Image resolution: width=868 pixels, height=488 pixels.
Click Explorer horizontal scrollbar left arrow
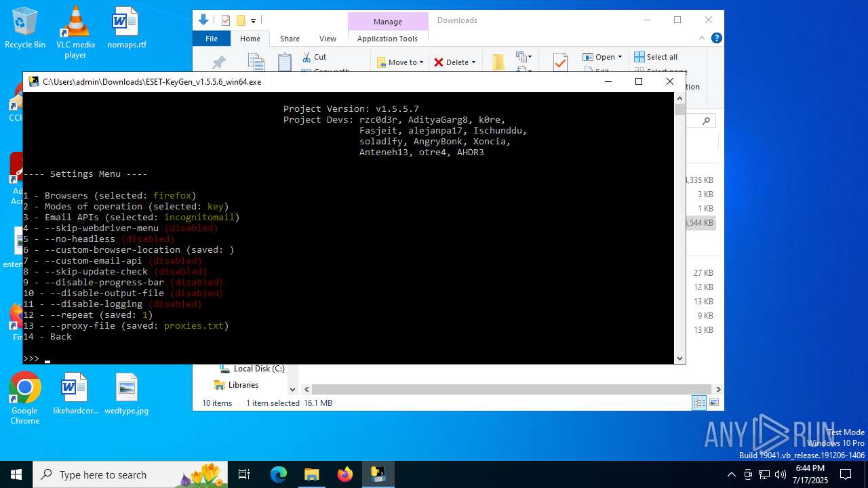307,390
